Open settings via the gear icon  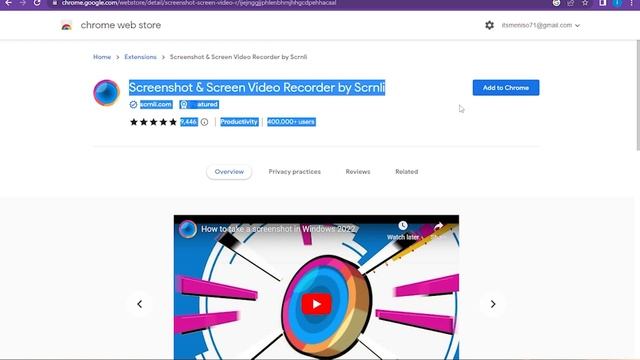(489, 25)
